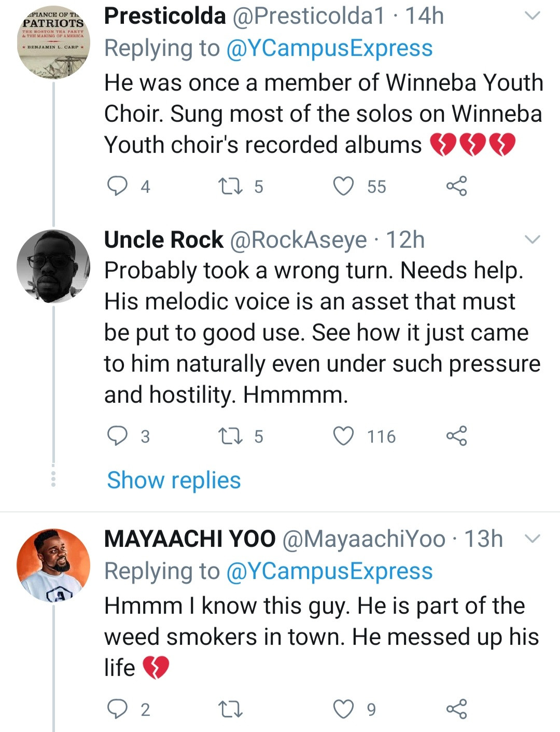Reply to Uncle Rock's tweet
560x732 pixels.
(x=117, y=435)
